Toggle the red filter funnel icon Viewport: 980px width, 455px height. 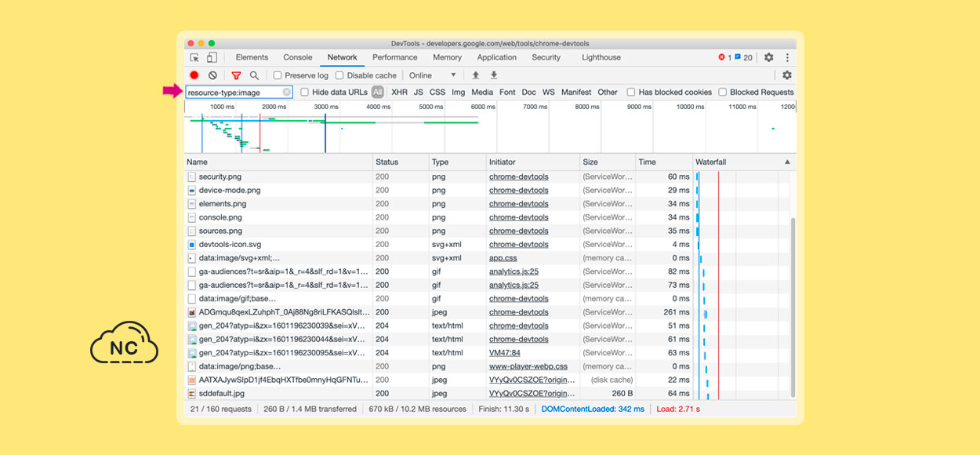point(236,75)
